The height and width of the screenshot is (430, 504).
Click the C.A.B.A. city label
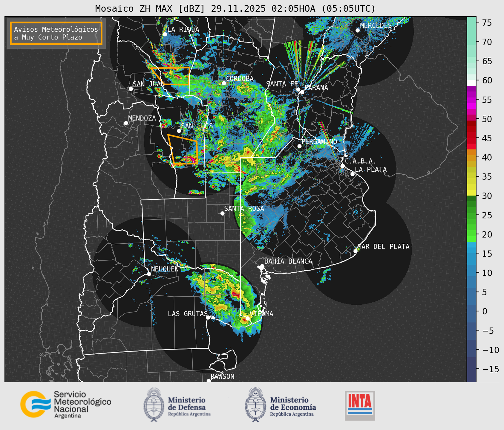point(361,161)
